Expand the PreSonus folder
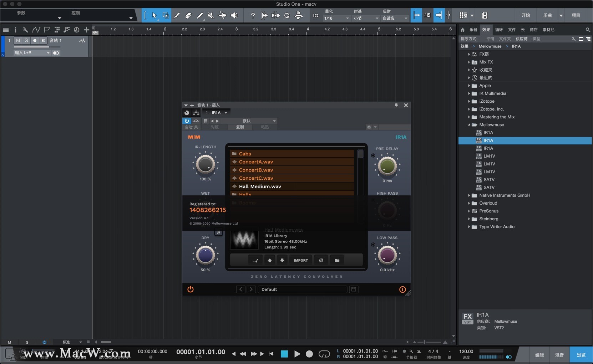This screenshot has height=364, width=593. click(x=469, y=211)
